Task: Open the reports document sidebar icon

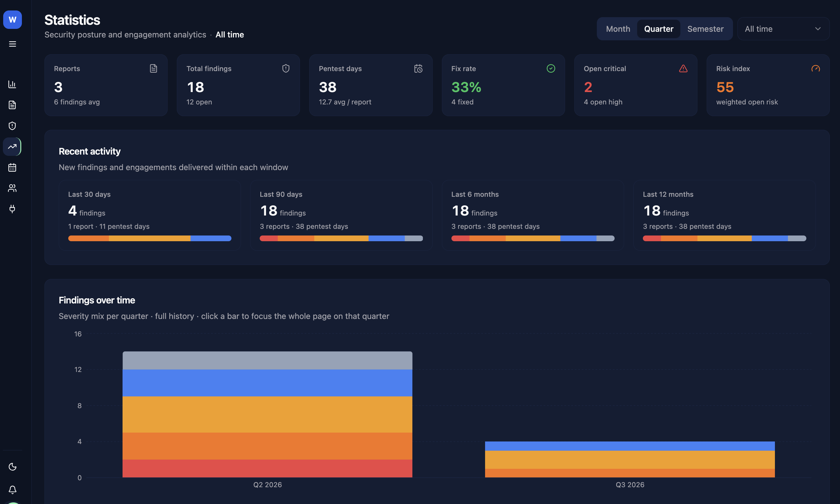Action: tap(12, 105)
